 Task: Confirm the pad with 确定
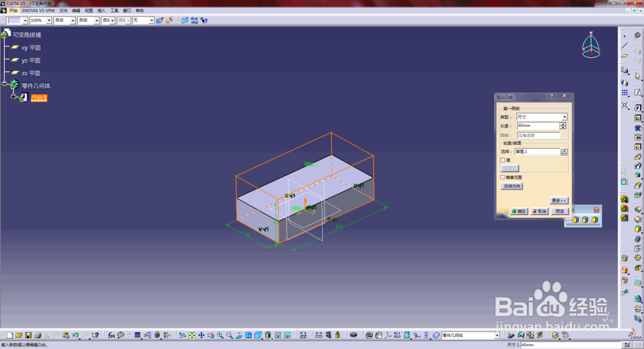[518, 211]
